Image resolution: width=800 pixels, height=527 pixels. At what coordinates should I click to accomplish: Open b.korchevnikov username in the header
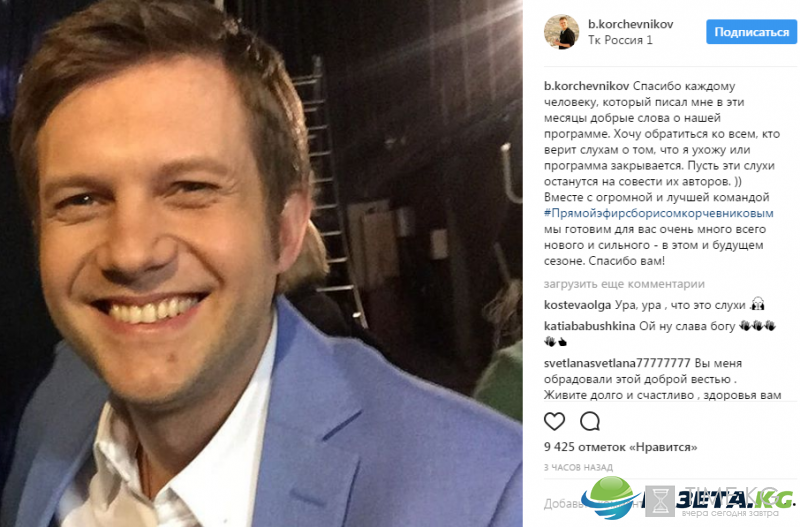pos(631,24)
